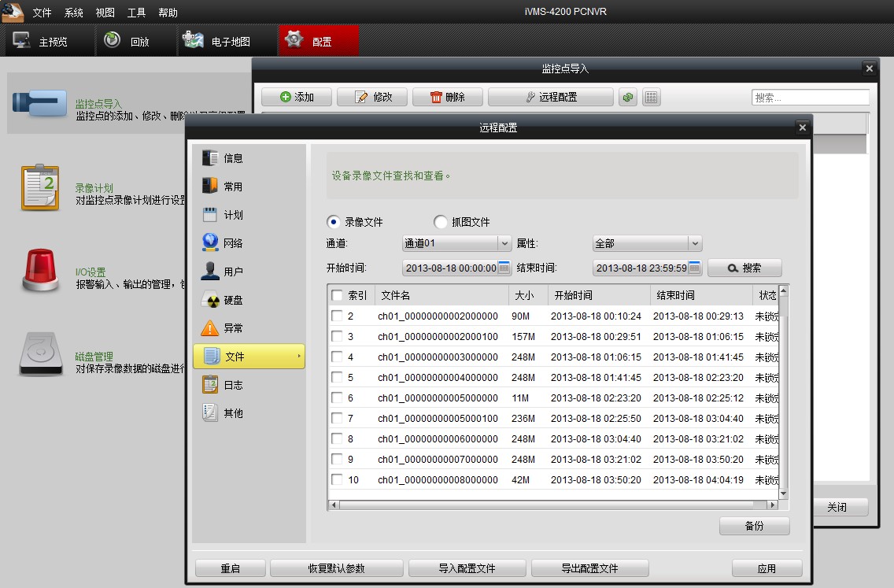Check the checkbox for file index 5

pos(337,378)
